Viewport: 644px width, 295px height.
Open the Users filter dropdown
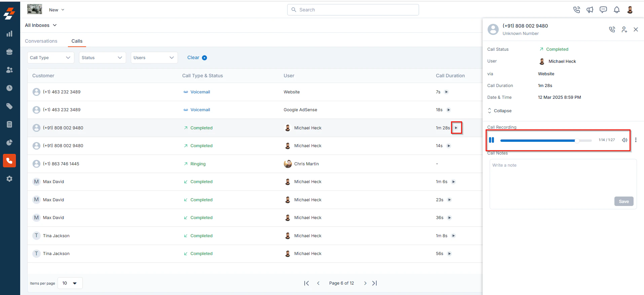(154, 58)
